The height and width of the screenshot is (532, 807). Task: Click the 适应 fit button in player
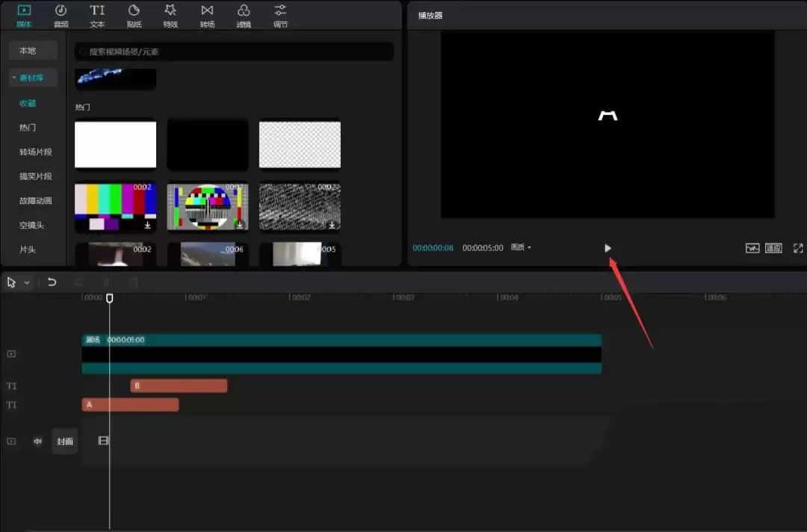point(773,248)
